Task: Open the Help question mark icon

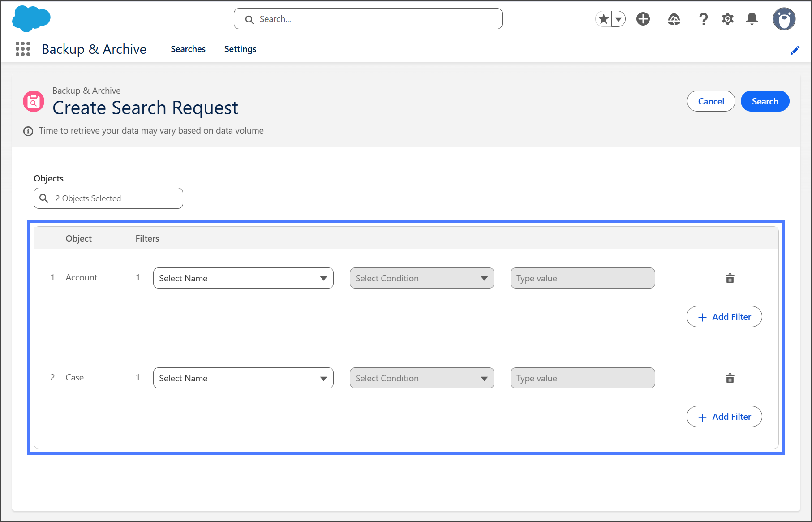Action: coord(703,19)
